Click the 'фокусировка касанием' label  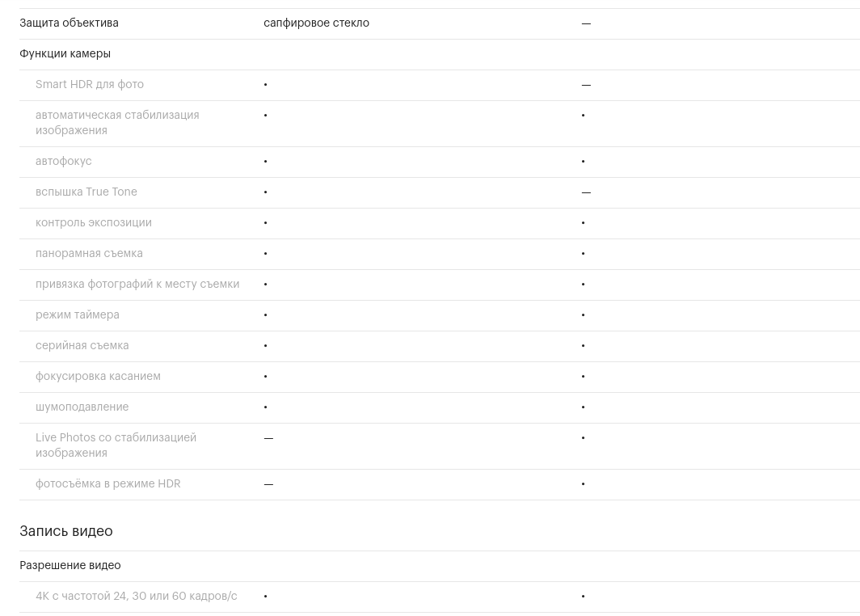[98, 376]
